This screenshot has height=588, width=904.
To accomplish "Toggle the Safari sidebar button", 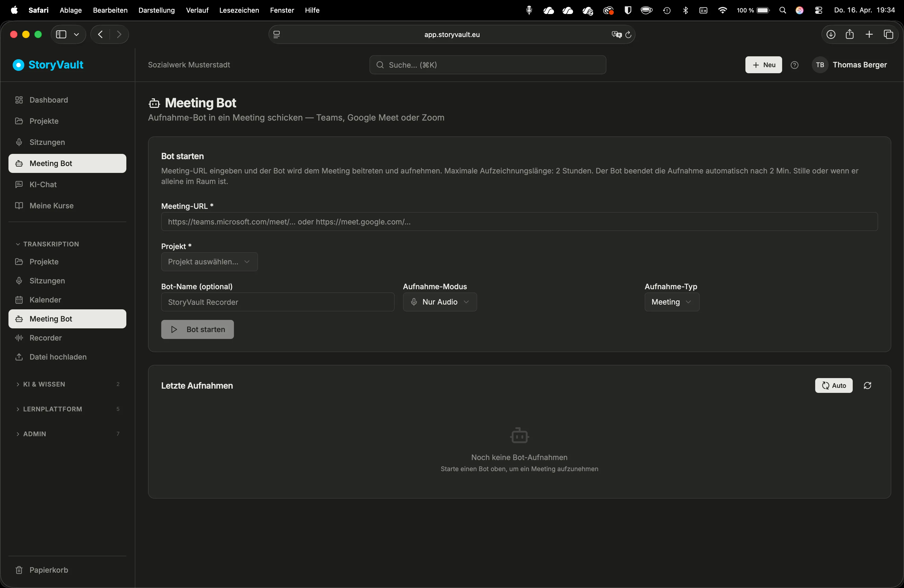I will (x=61, y=35).
